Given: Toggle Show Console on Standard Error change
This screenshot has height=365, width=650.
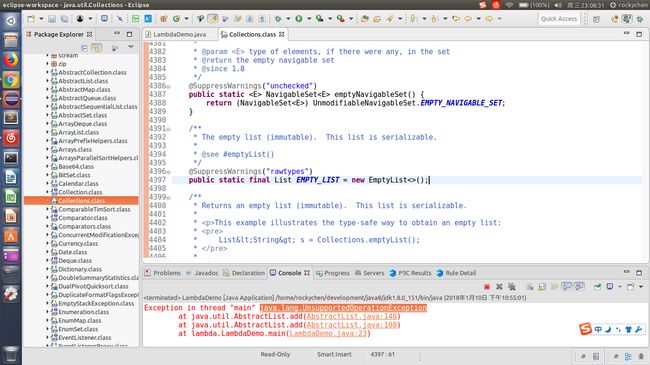Looking at the screenshot, I should (x=580, y=287).
